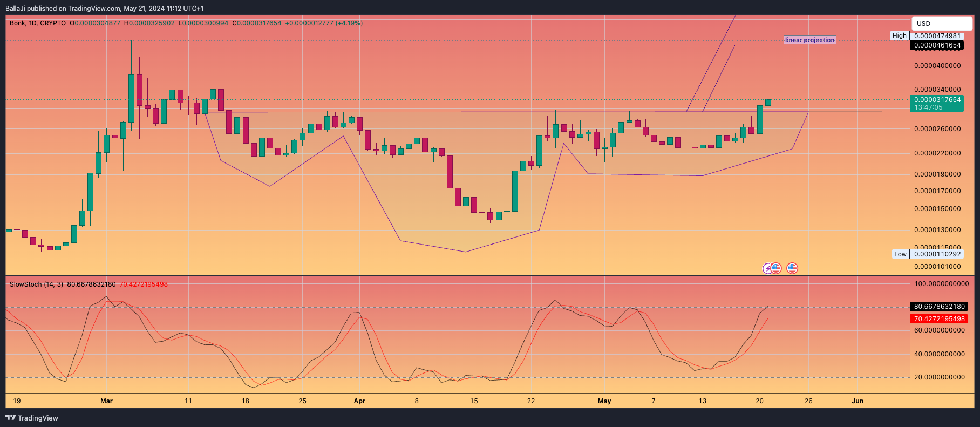This screenshot has height=427, width=980.
Task: Click the 60.0000000000 stochastic scale label
Action: tap(939, 330)
